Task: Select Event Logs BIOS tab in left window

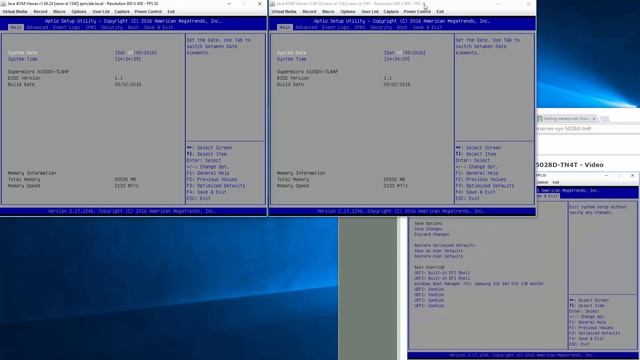Action: click(66, 27)
